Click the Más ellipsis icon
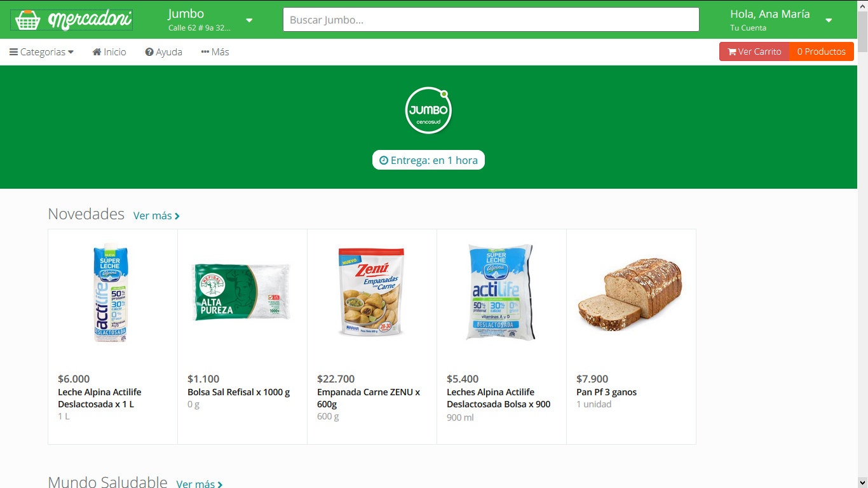Screen dimensions: 868x488 [x=205, y=52]
